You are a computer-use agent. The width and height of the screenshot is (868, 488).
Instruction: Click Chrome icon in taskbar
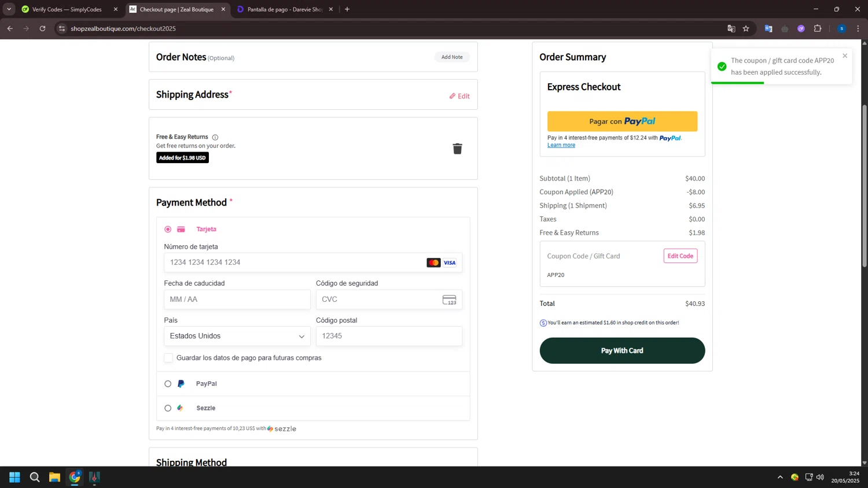(x=75, y=477)
